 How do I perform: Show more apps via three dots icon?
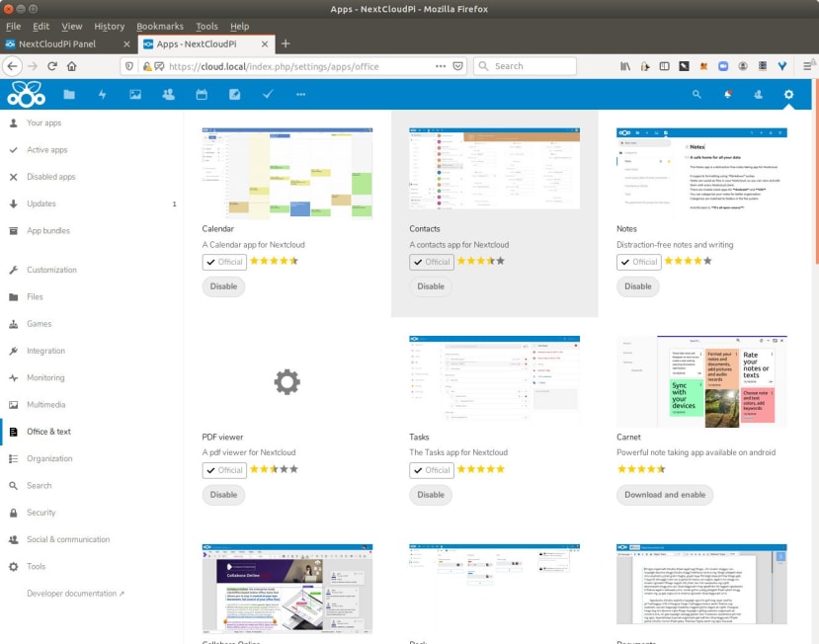click(x=301, y=95)
